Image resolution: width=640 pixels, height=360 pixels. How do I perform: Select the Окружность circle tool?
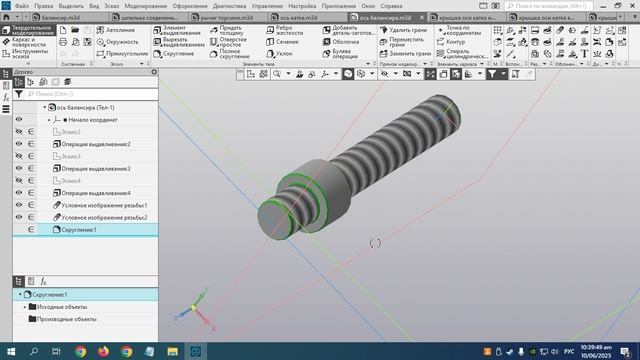coord(118,42)
